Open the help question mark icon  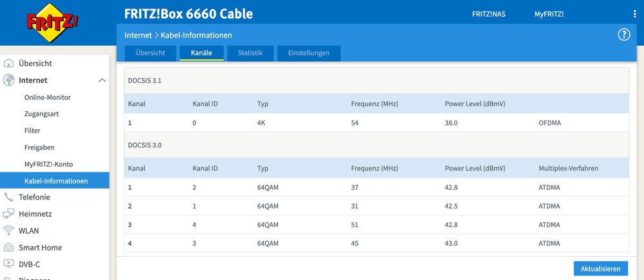(x=624, y=35)
